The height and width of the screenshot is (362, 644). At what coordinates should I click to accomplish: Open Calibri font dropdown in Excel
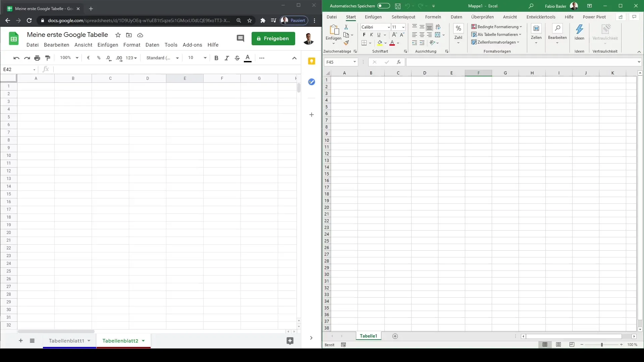pyautogui.click(x=389, y=27)
